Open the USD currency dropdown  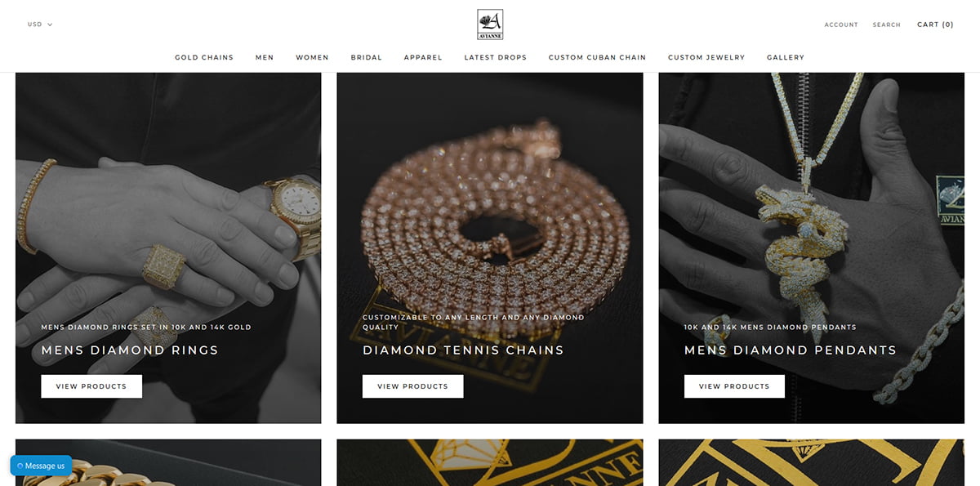pyautogui.click(x=40, y=25)
